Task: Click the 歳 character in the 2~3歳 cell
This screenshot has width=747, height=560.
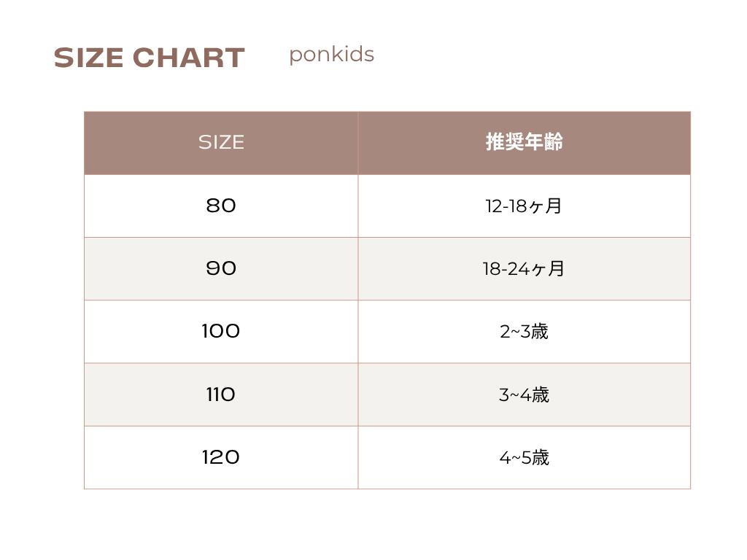Action: pos(540,332)
